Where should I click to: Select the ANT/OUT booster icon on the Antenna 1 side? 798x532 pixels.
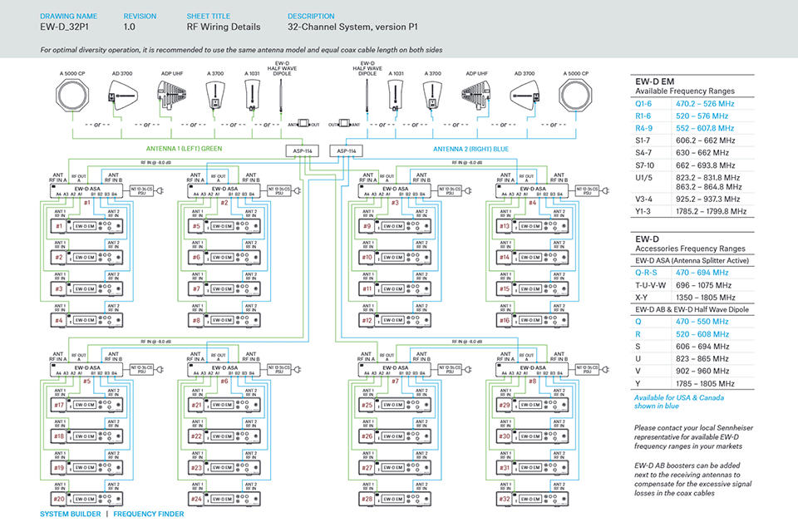coord(303,124)
